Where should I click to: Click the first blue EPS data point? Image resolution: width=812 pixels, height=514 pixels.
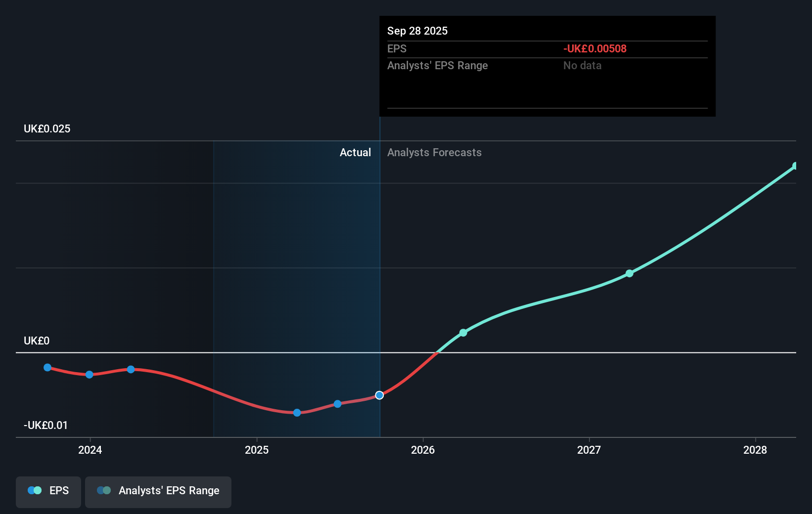[x=47, y=367]
